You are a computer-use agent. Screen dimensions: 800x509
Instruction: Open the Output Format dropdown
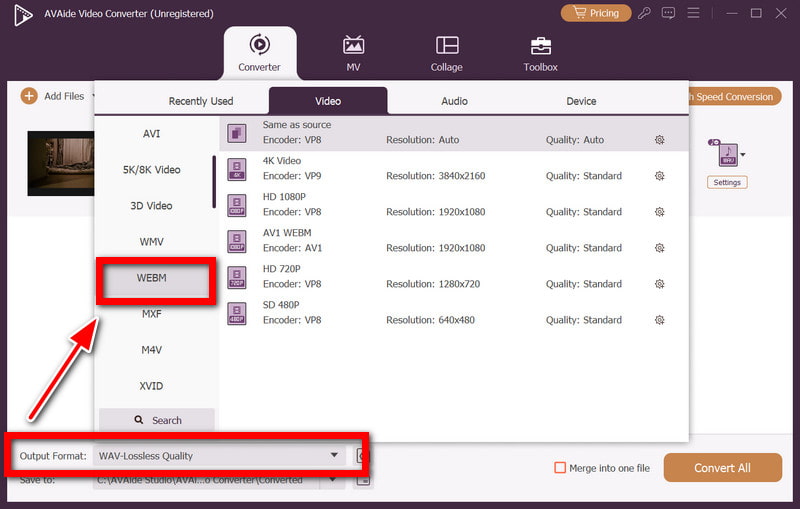pos(219,455)
